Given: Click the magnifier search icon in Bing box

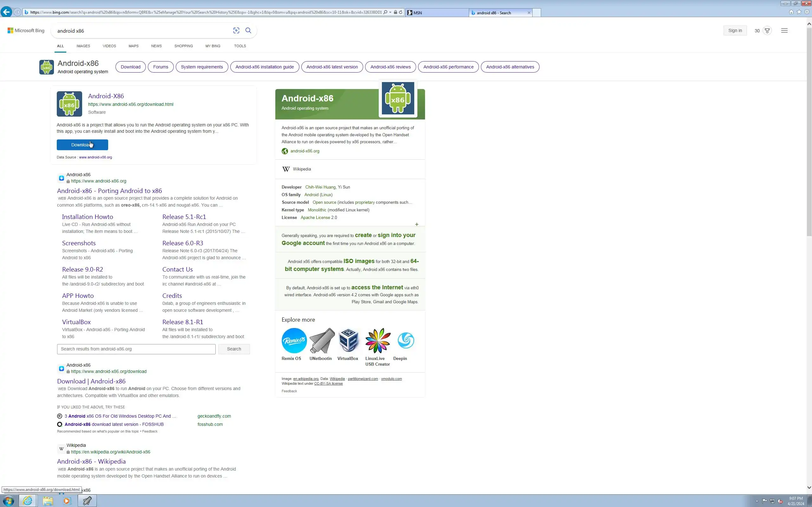Looking at the screenshot, I should tap(248, 30).
